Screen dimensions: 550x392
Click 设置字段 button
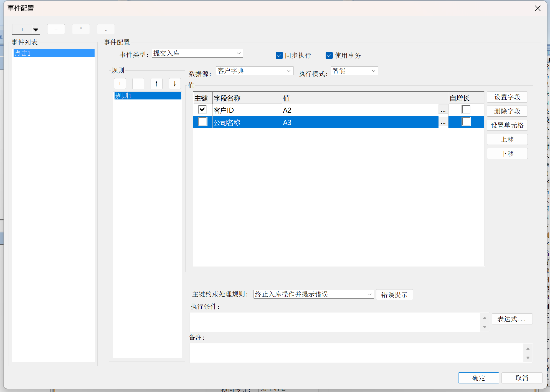tap(507, 97)
